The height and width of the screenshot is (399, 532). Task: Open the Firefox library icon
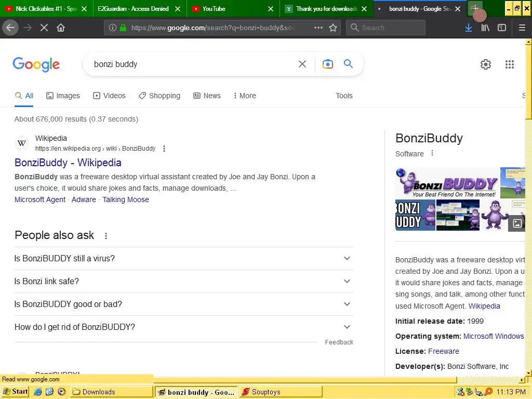(486, 28)
